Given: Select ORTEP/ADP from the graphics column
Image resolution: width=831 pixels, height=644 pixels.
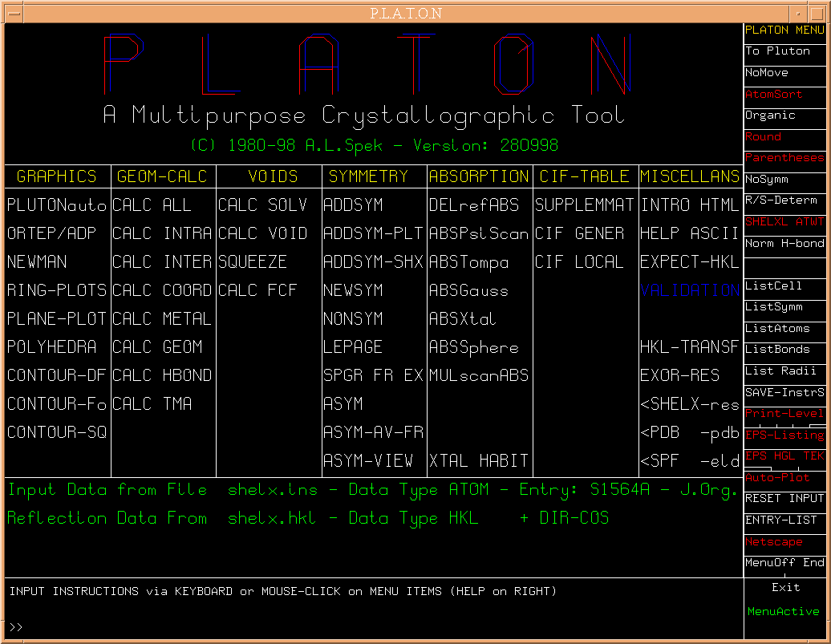Looking at the screenshot, I should (47, 233).
